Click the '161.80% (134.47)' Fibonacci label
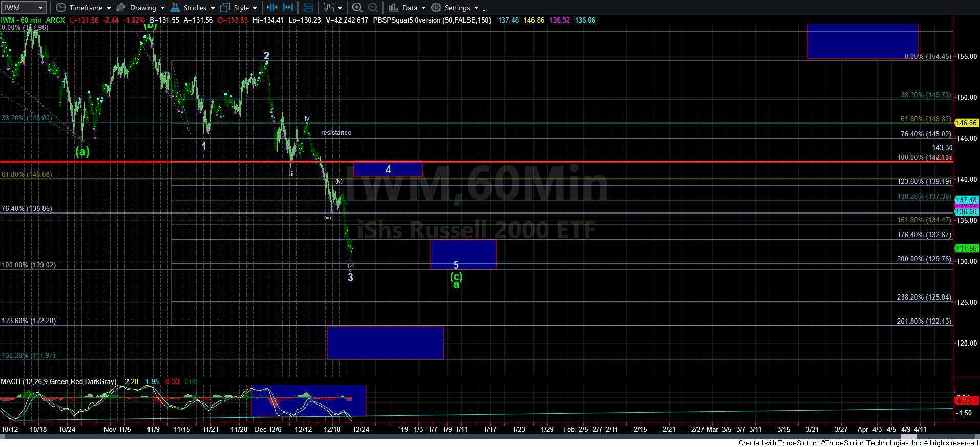This screenshot has height=447, width=980. (924, 220)
